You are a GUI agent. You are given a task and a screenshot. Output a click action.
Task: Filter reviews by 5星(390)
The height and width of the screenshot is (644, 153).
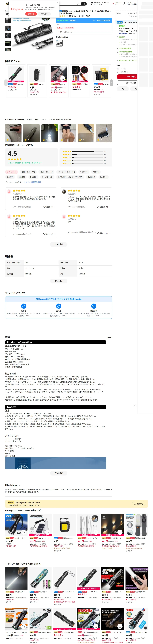point(84,172)
